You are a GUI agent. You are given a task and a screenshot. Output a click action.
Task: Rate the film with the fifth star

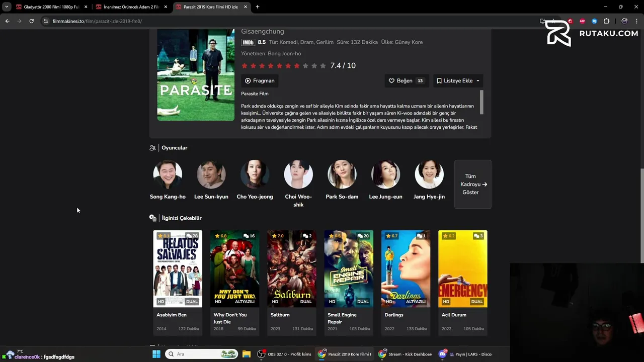click(x=279, y=66)
